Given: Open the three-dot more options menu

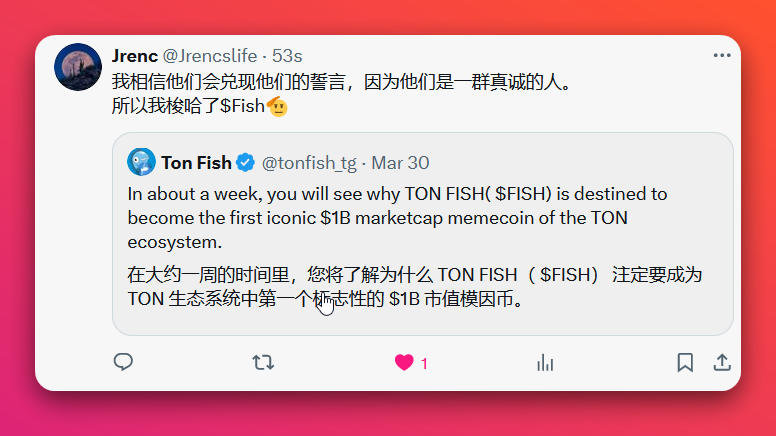Looking at the screenshot, I should 722,55.
